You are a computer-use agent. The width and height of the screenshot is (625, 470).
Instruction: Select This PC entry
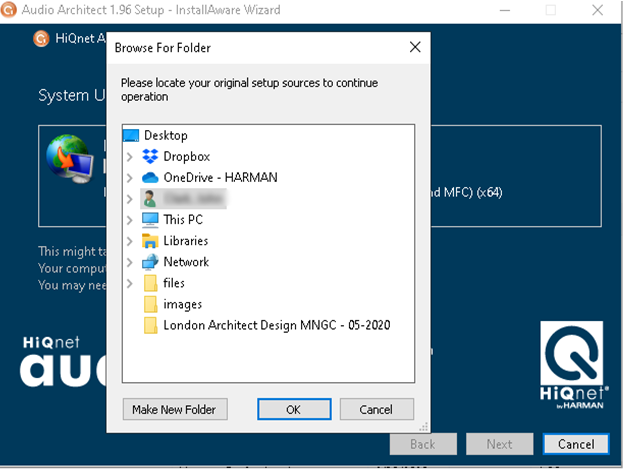pos(183,220)
